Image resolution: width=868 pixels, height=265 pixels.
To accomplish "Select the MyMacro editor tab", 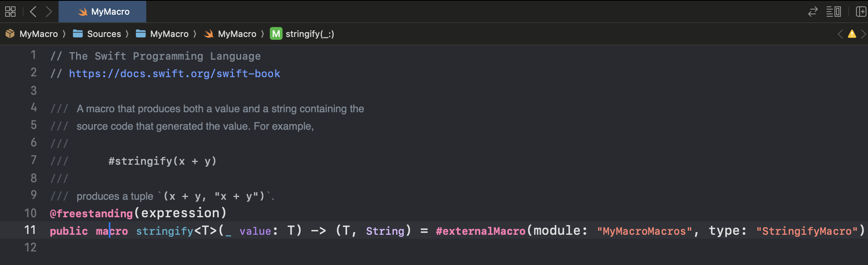I will click(102, 12).
